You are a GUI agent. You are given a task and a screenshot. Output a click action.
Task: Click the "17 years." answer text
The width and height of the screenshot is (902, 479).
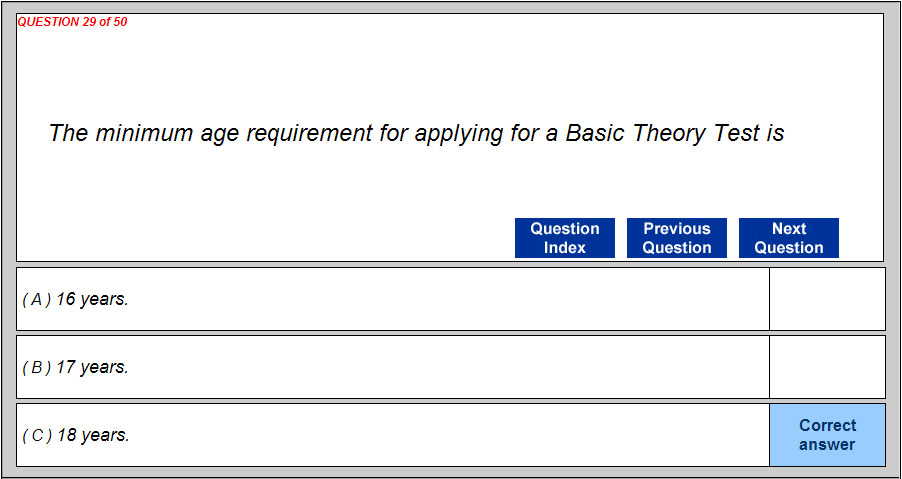click(x=92, y=367)
